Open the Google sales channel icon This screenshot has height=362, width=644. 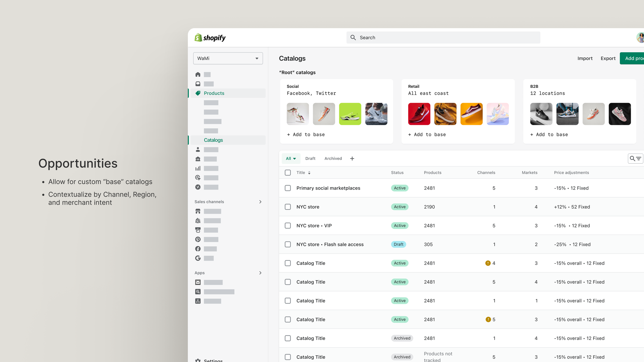pyautogui.click(x=198, y=258)
